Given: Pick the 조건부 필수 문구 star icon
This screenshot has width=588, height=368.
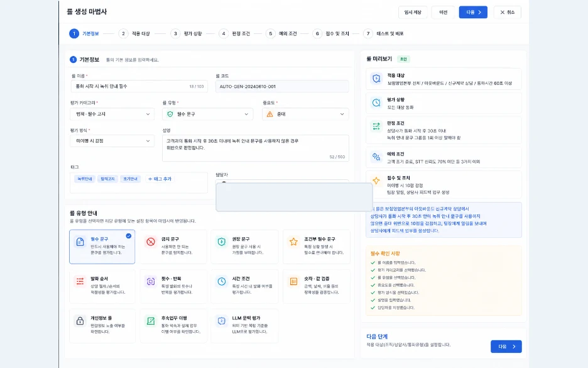Looking at the screenshot, I should [293, 242].
